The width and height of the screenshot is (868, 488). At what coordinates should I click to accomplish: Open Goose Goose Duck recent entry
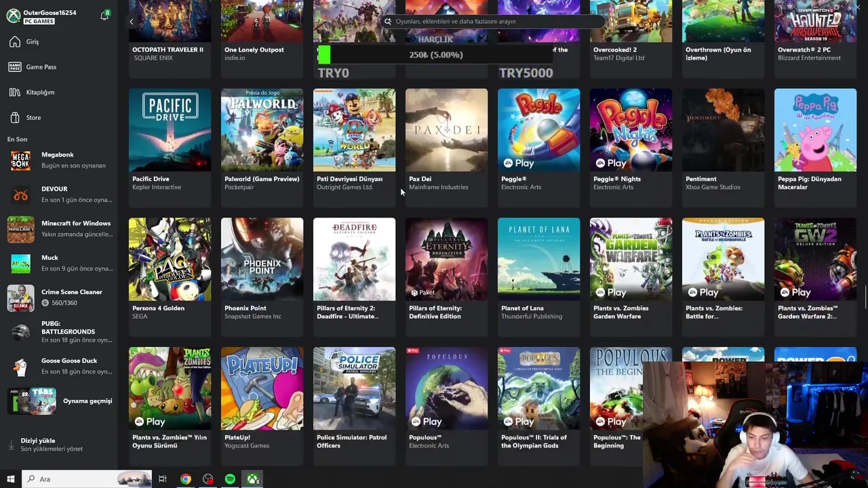click(59, 367)
